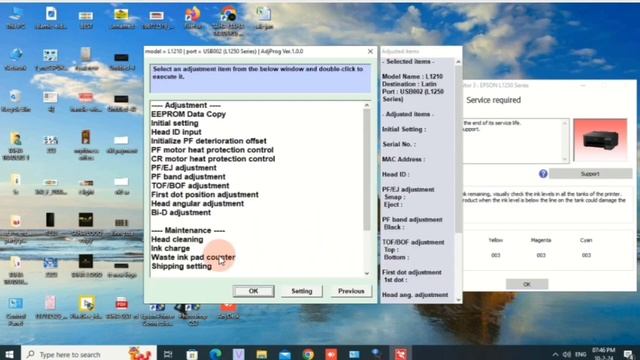Open Control Panel desktop icon
This screenshot has height=360, width=640.
(x=16, y=311)
